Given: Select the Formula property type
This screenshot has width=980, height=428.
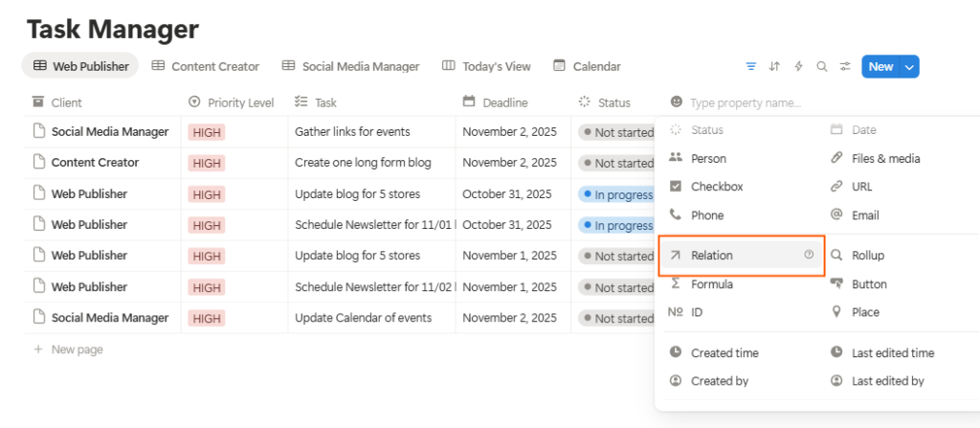Looking at the screenshot, I should click(712, 284).
